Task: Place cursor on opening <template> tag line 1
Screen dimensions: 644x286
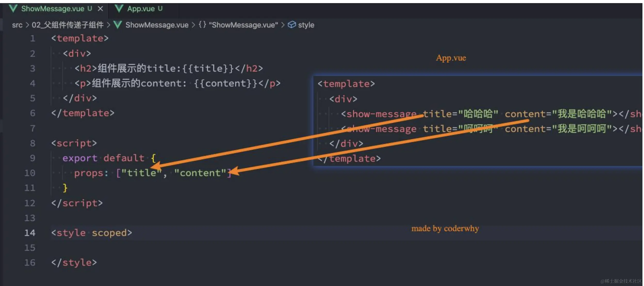Action: tap(80, 38)
